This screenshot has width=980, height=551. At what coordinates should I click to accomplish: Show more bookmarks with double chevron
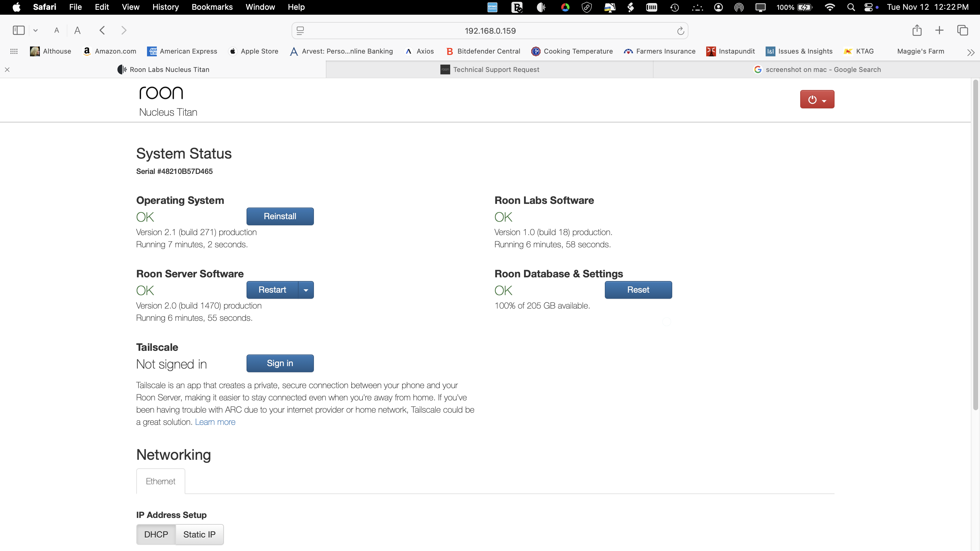[x=971, y=52]
